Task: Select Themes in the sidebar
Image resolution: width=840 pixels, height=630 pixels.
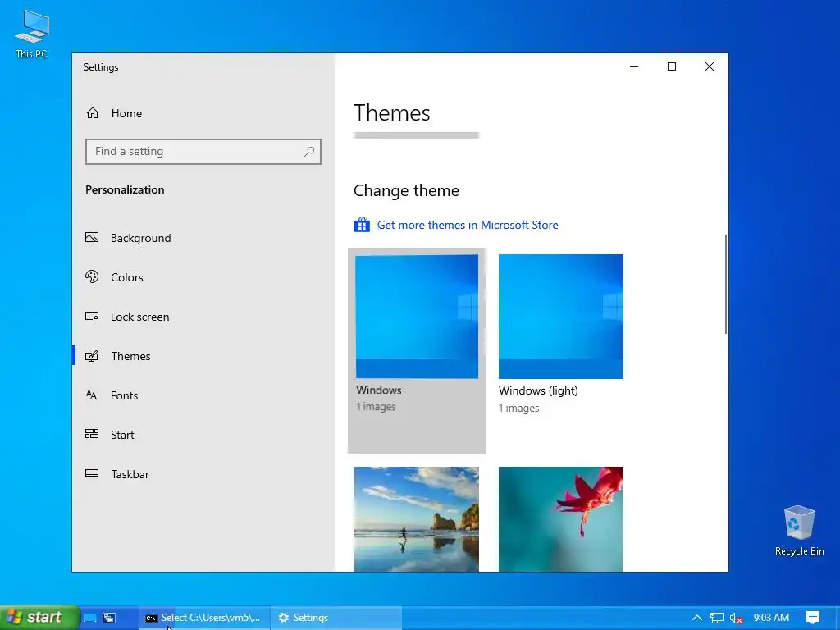Action: coord(203,356)
